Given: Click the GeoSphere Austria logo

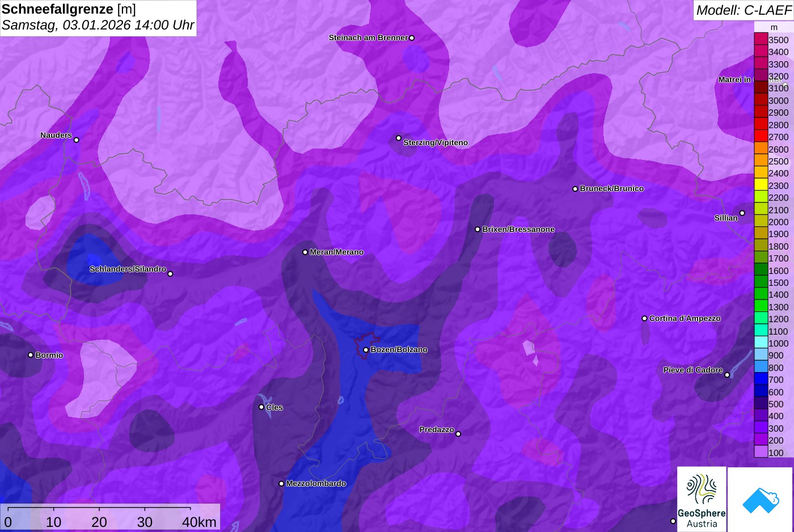Looking at the screenshot, I should point(702,500).
